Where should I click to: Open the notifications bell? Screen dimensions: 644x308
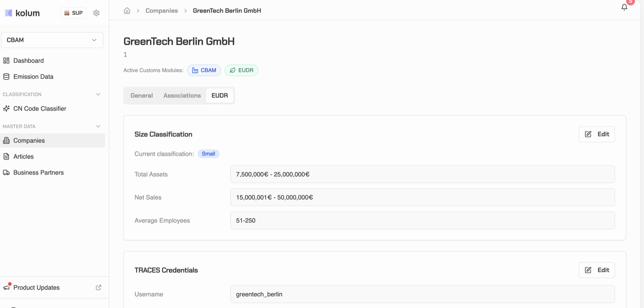(x=624, y=7)
